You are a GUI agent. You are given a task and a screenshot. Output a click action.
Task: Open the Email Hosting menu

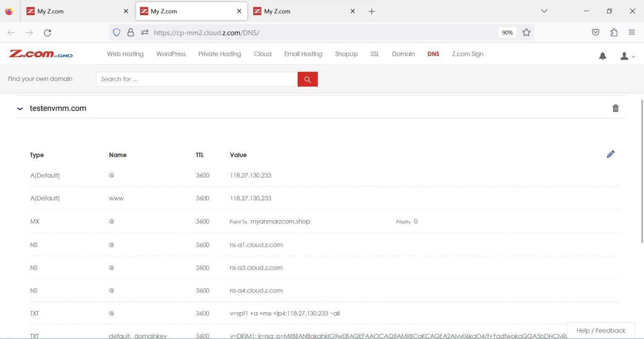point(303,54)
